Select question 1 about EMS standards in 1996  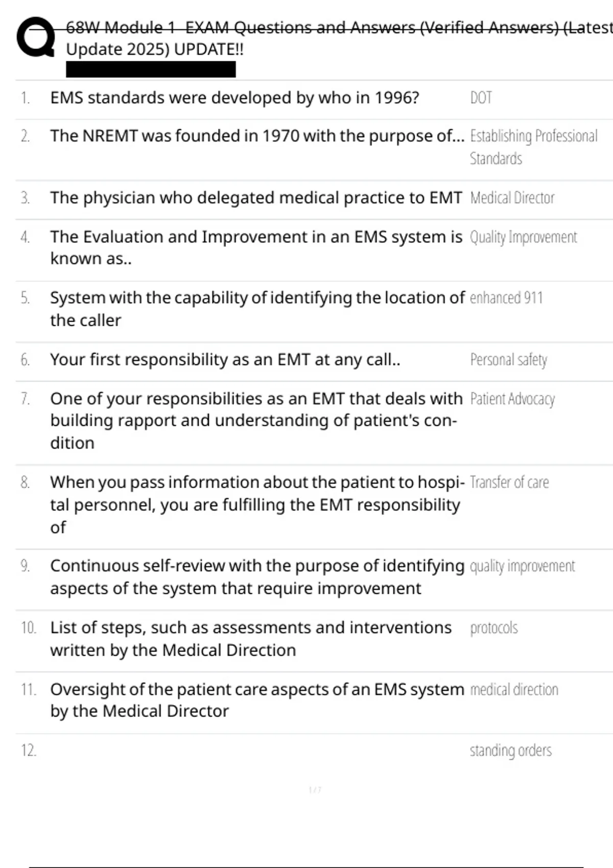[x=234, y=98]
